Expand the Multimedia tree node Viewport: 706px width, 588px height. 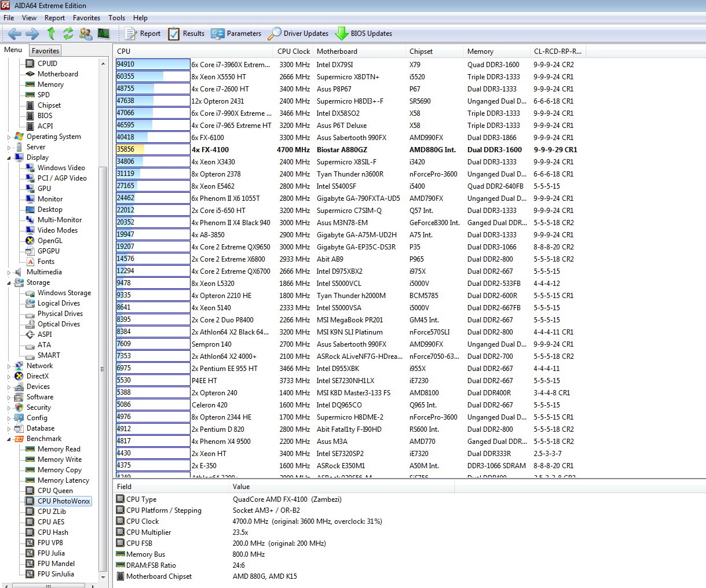[x=9, y=273]
